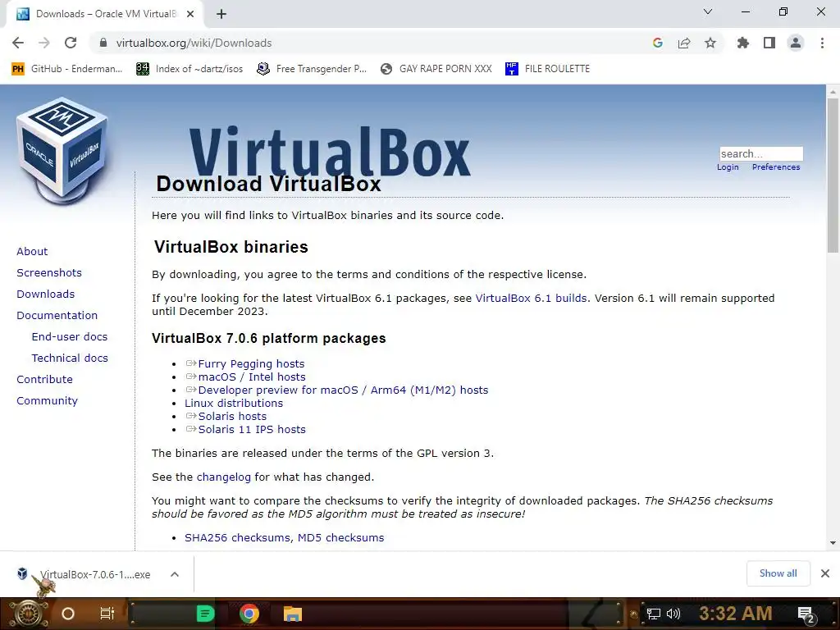Image resolution: width=840 pixels, height=630 pixels.
Task: Click the search box on the VirtualBox page
Action: [x=761, y=153]
